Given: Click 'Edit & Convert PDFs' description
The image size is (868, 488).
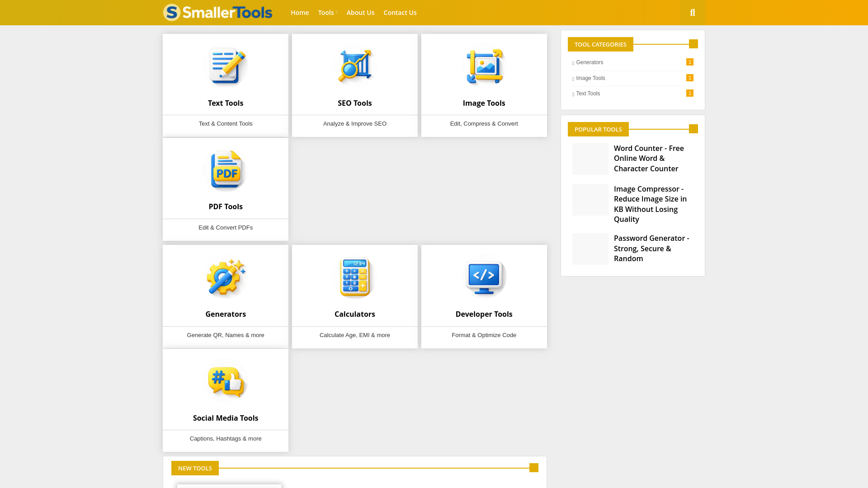Looking at the screenshot, I should (x=226, y=228).
